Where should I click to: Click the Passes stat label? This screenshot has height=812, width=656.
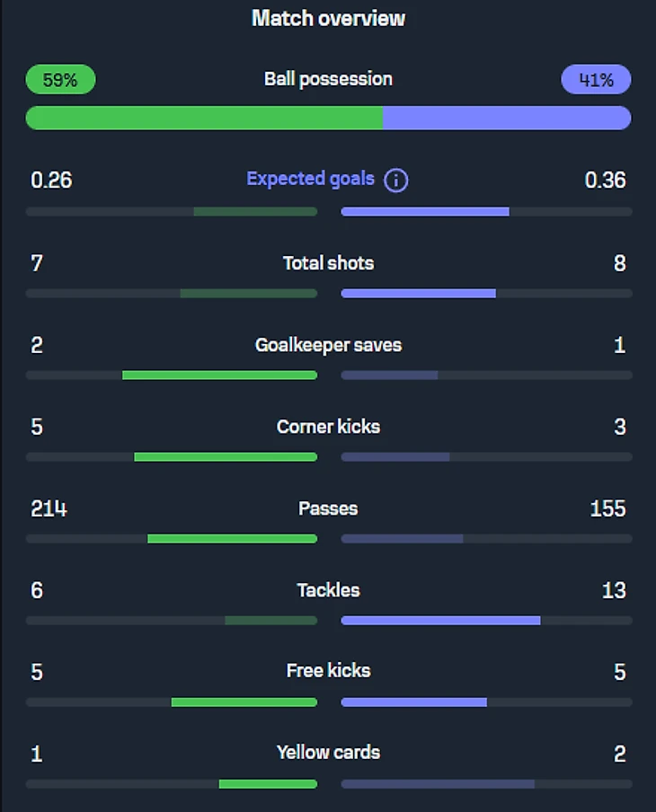tap(328, 508)
